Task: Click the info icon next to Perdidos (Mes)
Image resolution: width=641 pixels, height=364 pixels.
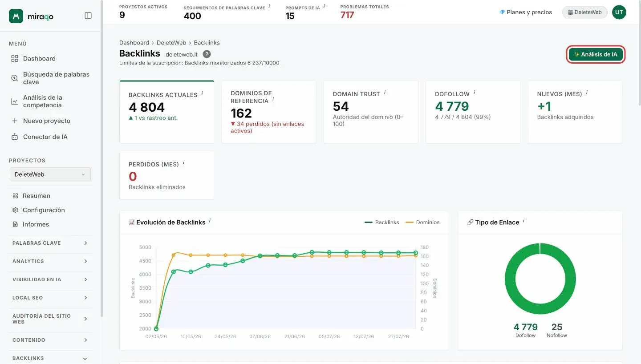Action: [x=183, y=163]
